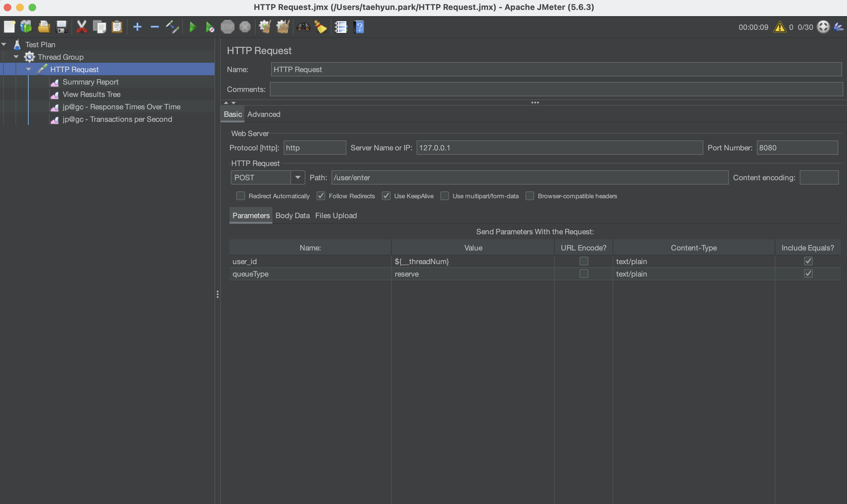This screenshot has height=504, width=847.
Task: Click the reserve value cell
Action: (473, 274)
